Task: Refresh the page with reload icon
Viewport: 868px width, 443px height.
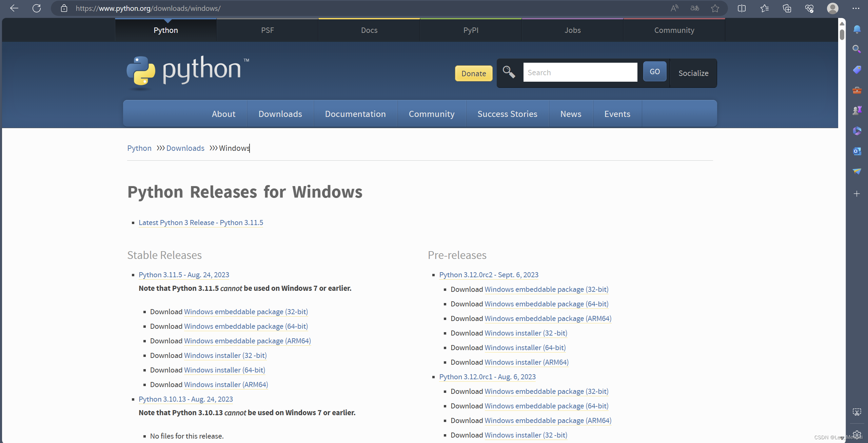Action: [37, 8]
